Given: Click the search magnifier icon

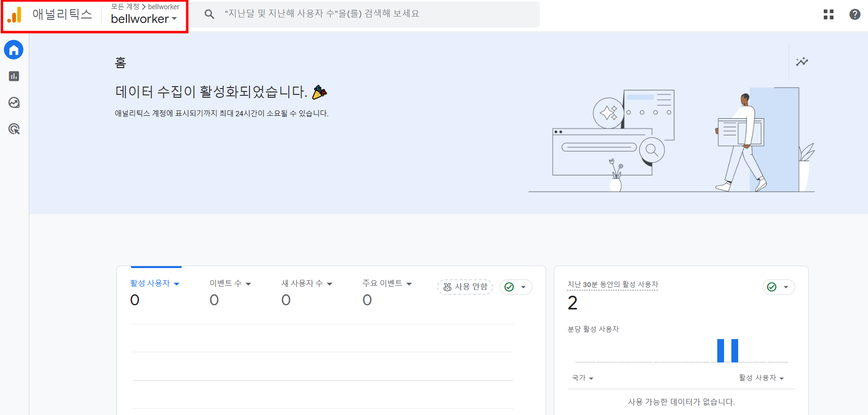Looking at the screenshot, I should [x=210, y=14].
